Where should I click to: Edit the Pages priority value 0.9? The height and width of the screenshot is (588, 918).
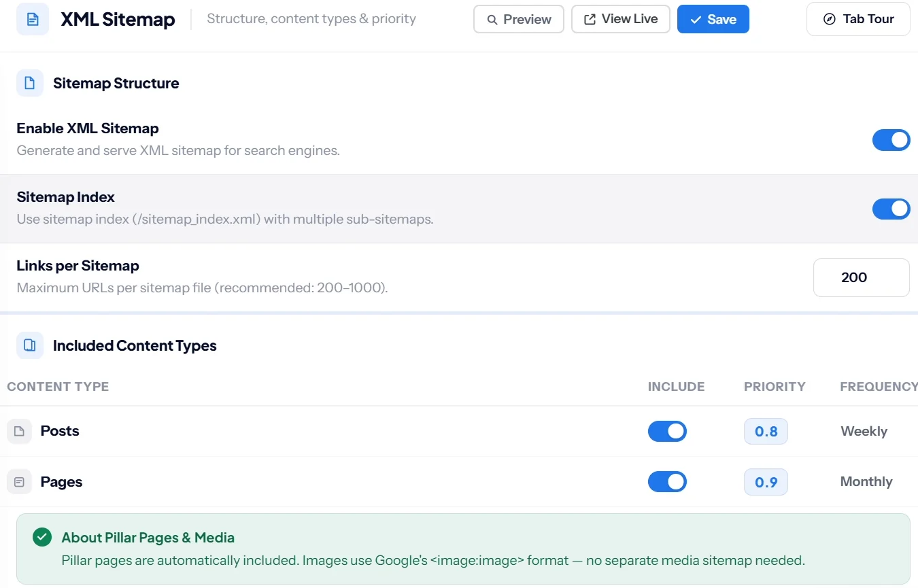(766, 482)
